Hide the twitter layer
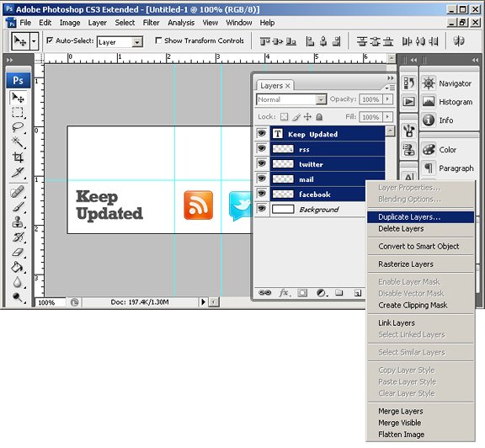 click(x=262, y=163)
